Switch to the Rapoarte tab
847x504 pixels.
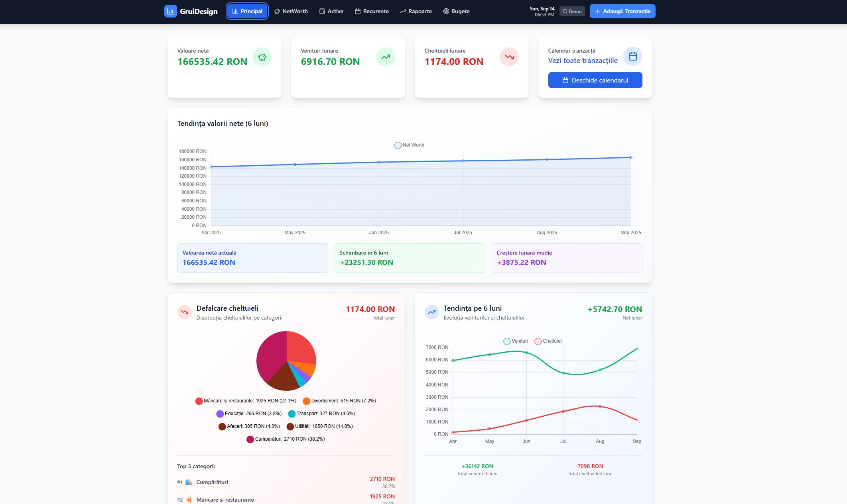coord(416,11)
